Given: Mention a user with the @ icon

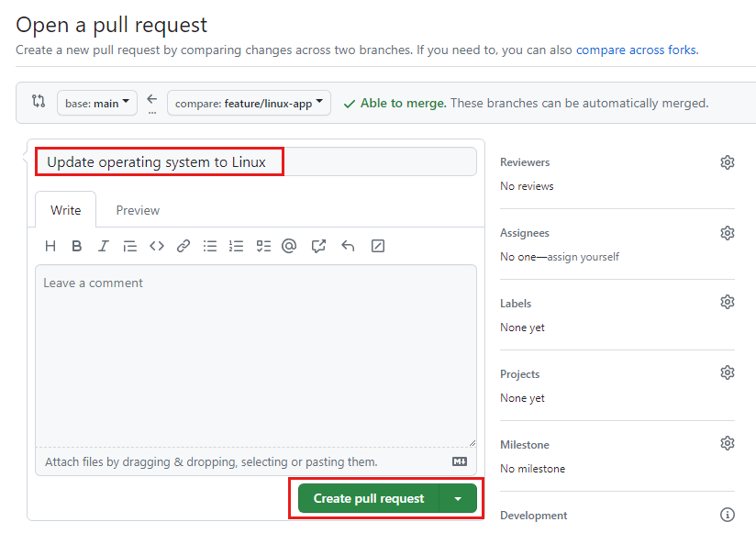Looking at the screenshot, I should [289, 246].
